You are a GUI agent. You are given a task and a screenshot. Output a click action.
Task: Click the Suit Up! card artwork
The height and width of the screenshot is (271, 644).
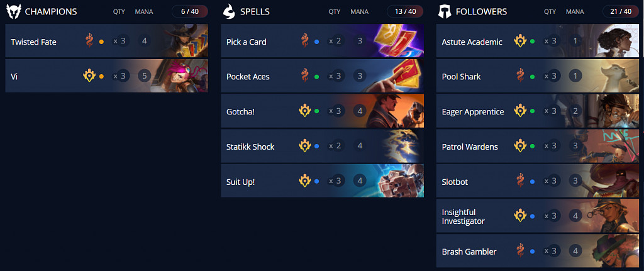click(x=397, y=181)
